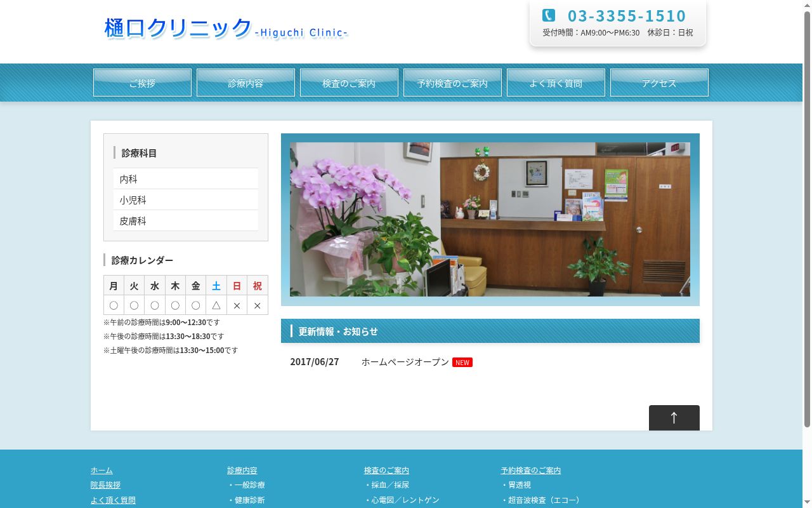The height and width of the screenshot is (508, 812).
Task: Open the 院長挨拶 footer link
Action: pyautogui.click(x=105, y=485)
